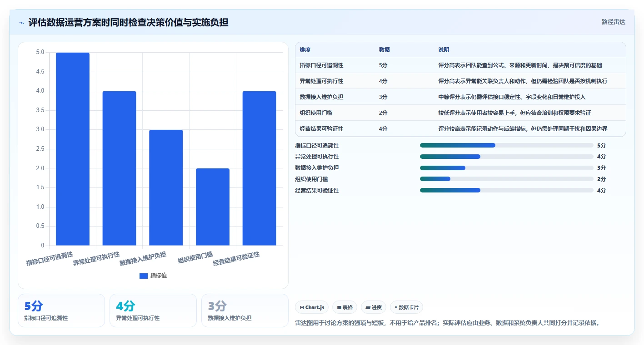644x345 pixels.
Task: Click the Chart.js chip icon
Action: click(302, 308)
